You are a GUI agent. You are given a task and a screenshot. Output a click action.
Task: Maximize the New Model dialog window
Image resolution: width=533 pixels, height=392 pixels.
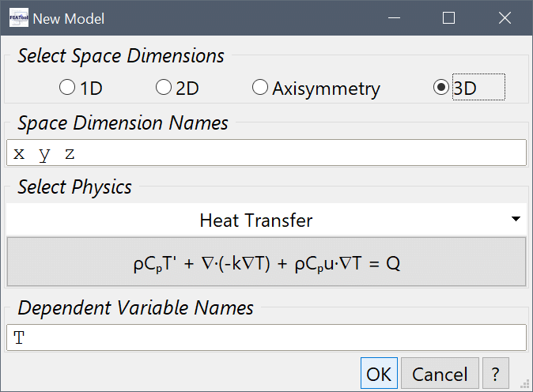448,18
